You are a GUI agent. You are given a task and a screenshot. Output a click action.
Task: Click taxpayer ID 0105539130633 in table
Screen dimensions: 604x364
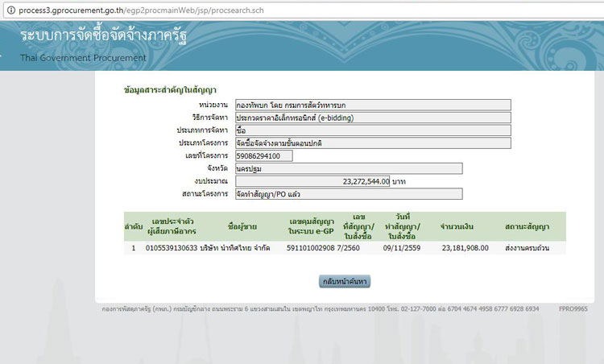point(170,248)
